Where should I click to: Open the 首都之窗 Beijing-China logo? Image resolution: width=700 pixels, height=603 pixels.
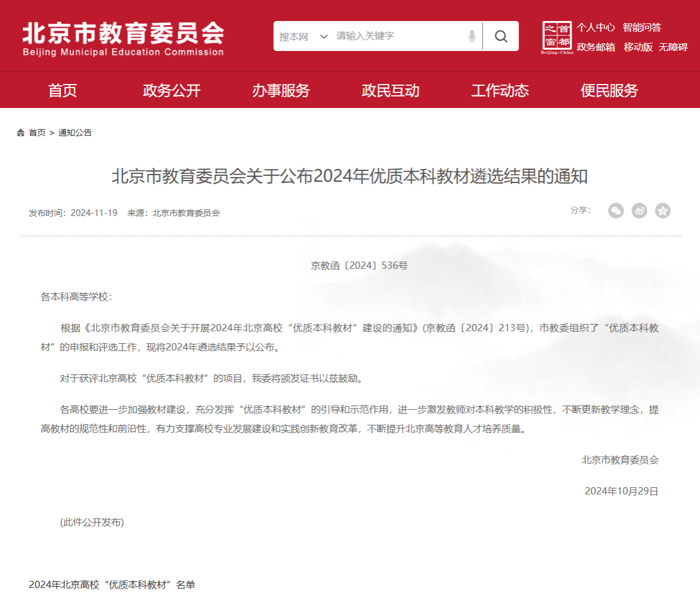click(x=557, y=37)
